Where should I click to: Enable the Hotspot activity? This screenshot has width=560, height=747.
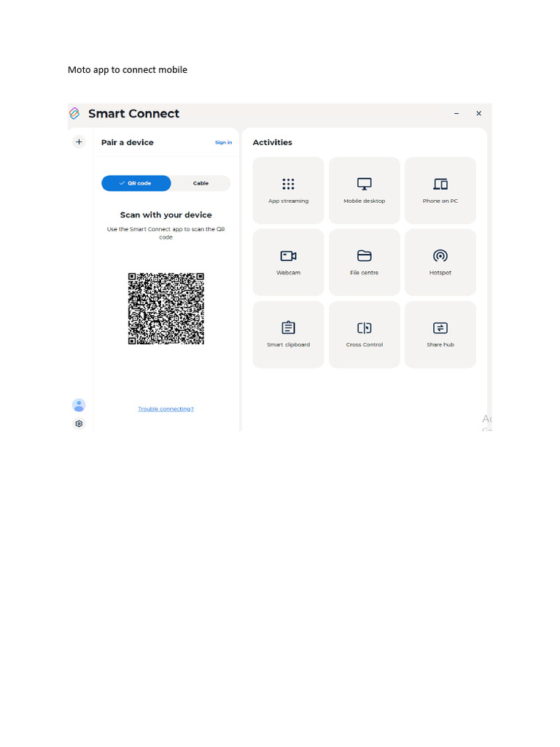coord(440,262)
